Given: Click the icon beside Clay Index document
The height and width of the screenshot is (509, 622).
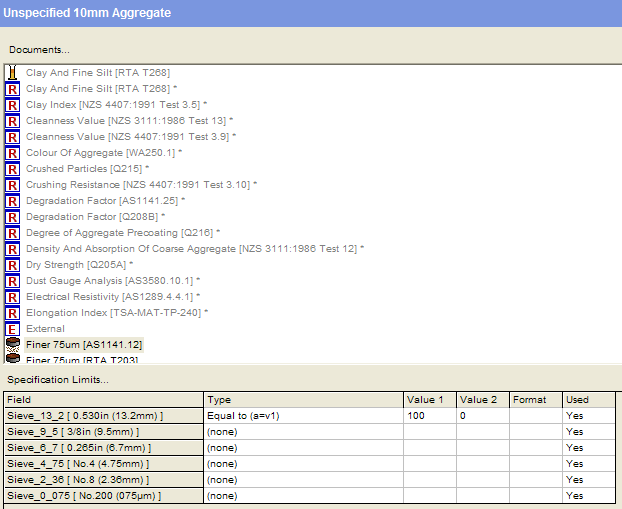Looking at the screenshot, I should click(x=13, y=105).
